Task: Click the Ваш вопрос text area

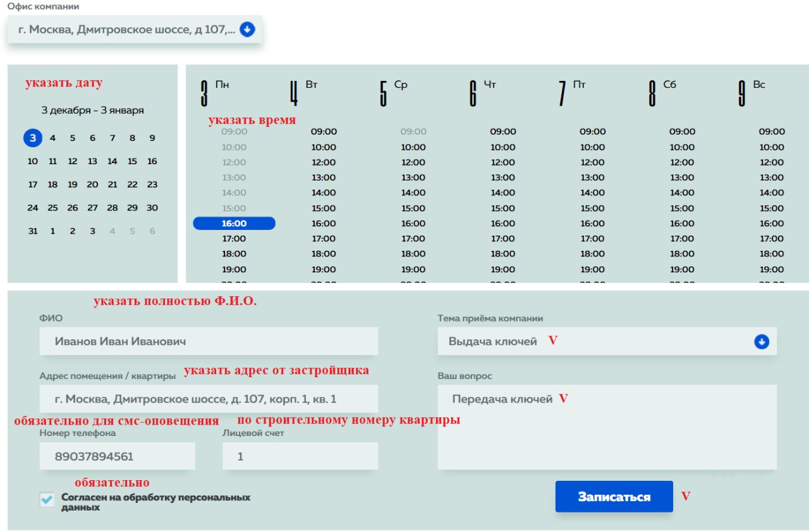Action: tap(607, 436)
